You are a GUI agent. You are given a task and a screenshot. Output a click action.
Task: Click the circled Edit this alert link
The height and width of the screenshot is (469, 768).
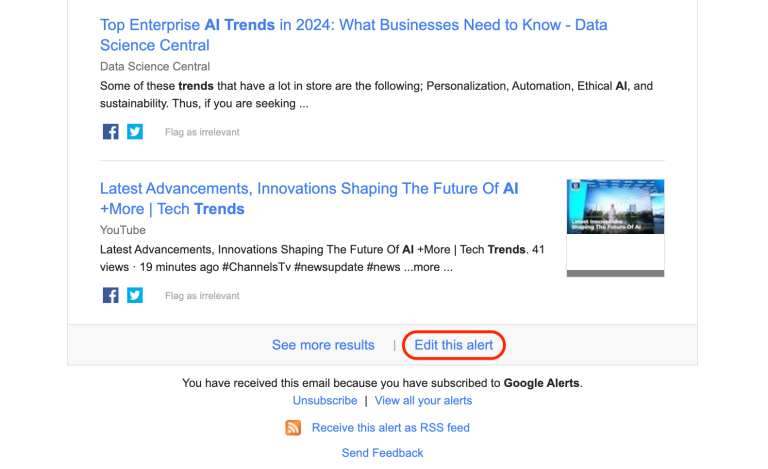coord(454,345)
